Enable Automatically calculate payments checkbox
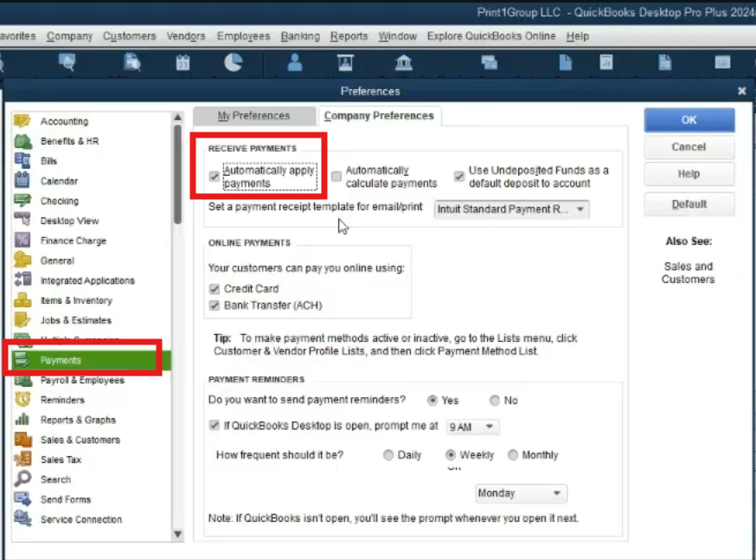Screen dimensions: 756x560 click(x=336, y=176)
